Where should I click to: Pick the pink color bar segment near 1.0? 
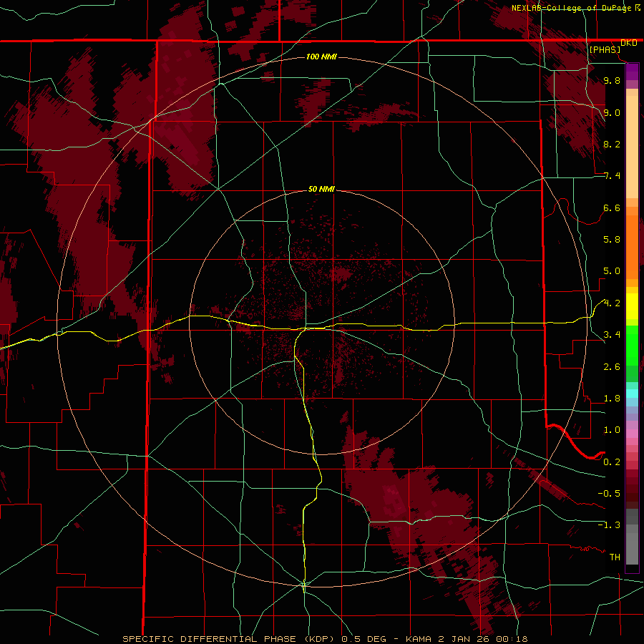tap(632, 434)
